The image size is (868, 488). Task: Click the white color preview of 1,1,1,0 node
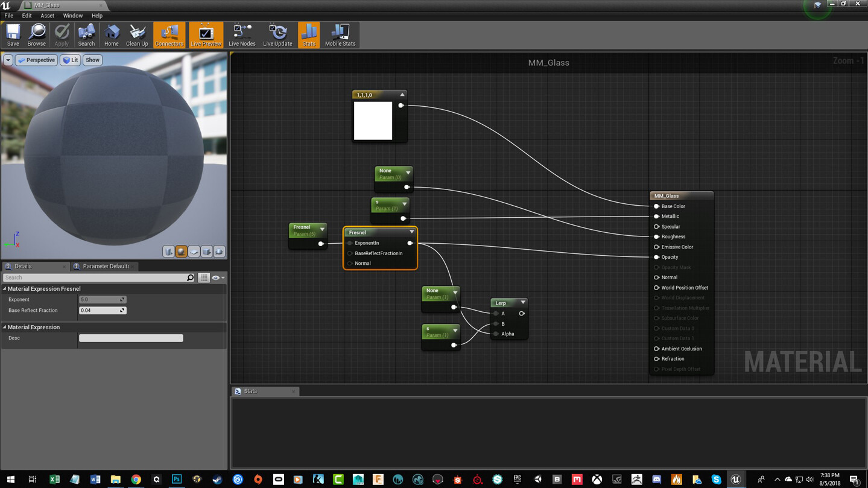[373, 121]
